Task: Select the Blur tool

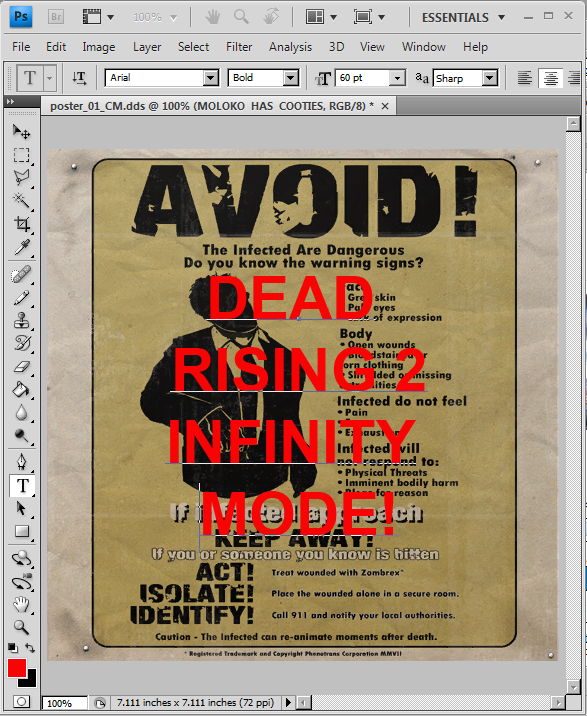Action: pos(21,412)
